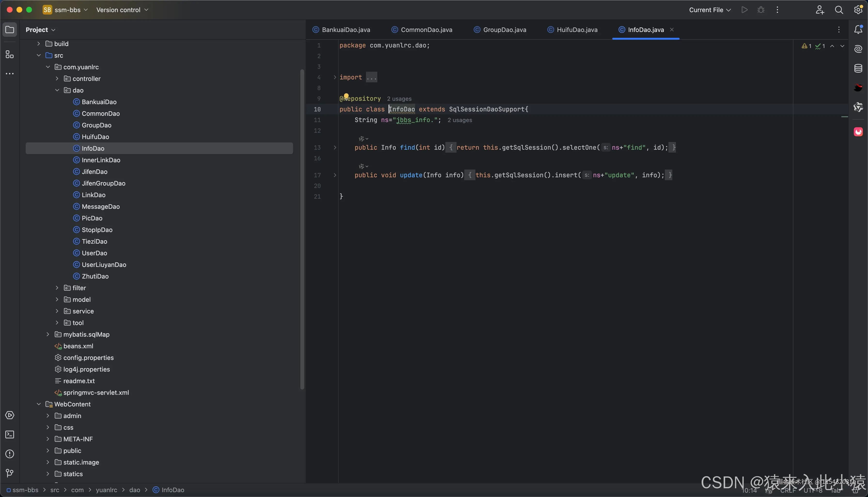Click the warnings count inspection indicator

pos(806,46)
